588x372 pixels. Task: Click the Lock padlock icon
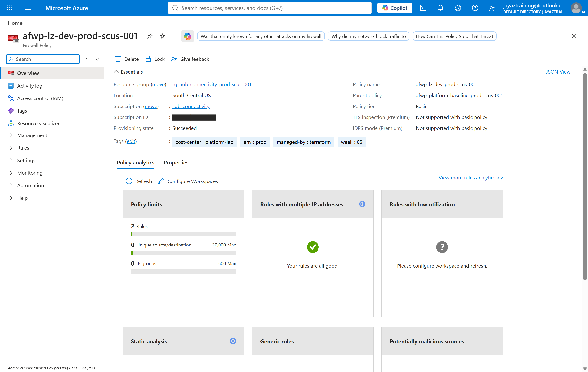pos(148,59)
